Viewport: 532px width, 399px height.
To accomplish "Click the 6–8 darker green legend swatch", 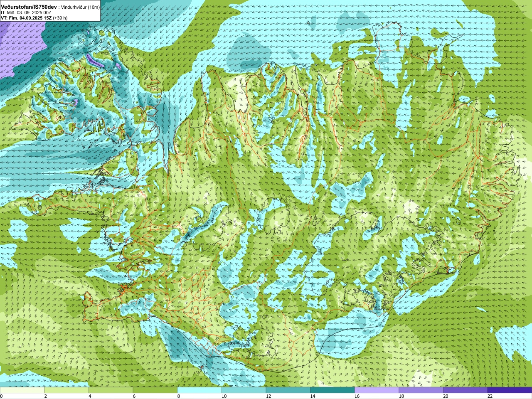I will pyautogui.click(x=155, y=390).
